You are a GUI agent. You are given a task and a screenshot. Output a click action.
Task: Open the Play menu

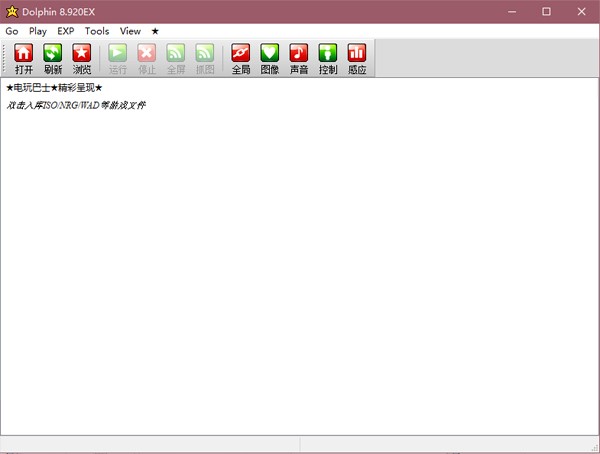click(x=38, y=31)
